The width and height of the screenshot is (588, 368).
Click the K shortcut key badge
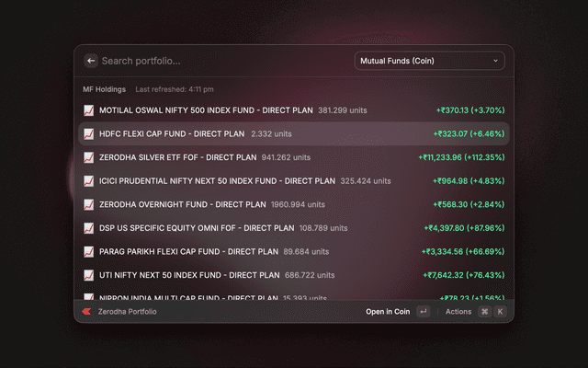(500, 312)
